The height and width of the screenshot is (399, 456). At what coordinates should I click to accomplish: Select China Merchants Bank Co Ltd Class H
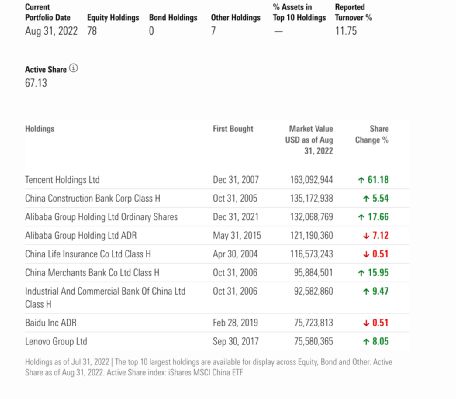(92, 273)
